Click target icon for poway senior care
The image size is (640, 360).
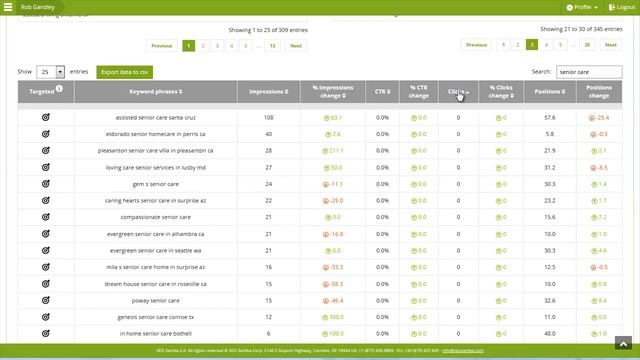coord(46,300)
